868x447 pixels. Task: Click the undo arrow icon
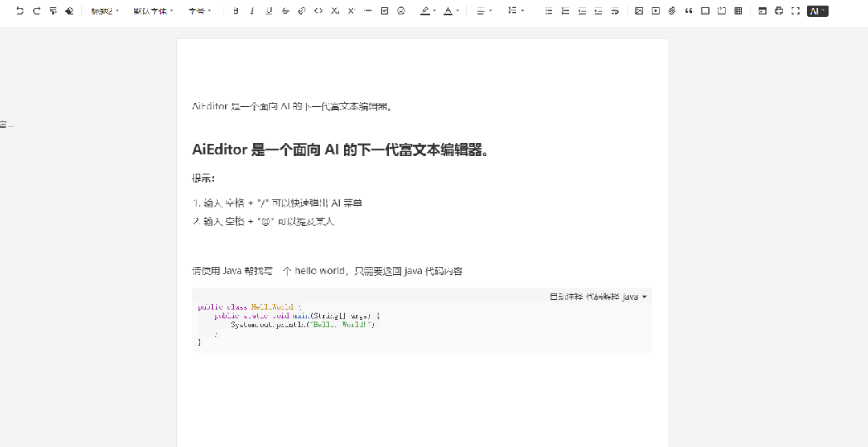point(19,11)
